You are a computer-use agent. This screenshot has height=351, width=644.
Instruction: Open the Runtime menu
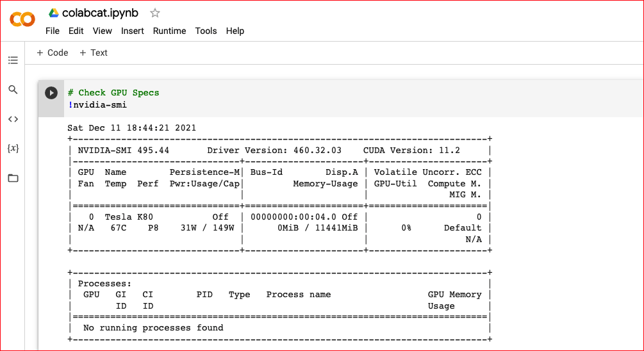tap(169, 31)
